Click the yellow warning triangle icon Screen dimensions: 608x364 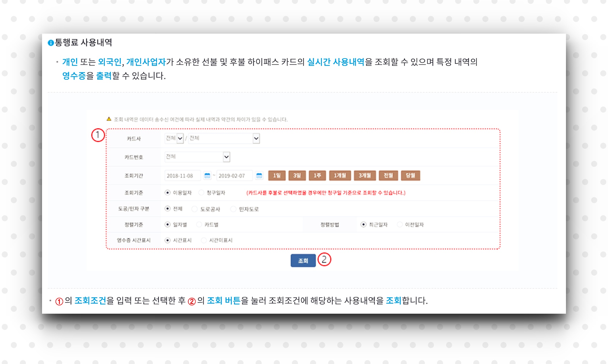[x=109, y=119]
